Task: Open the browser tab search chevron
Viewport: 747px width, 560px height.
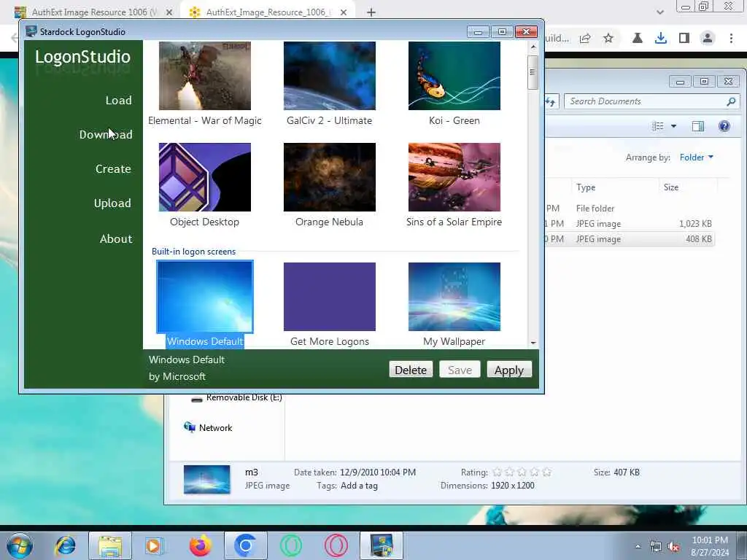Action: coord(659,12)
